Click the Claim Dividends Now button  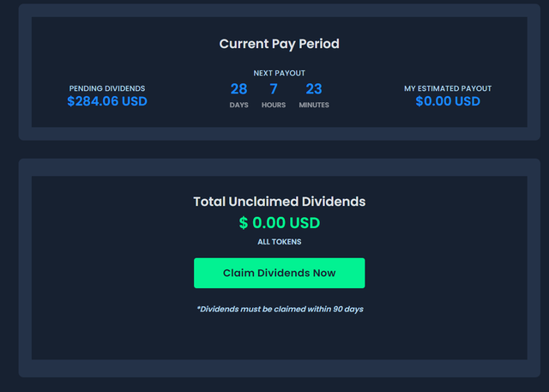pyautogui.click(x=279, y=273)
